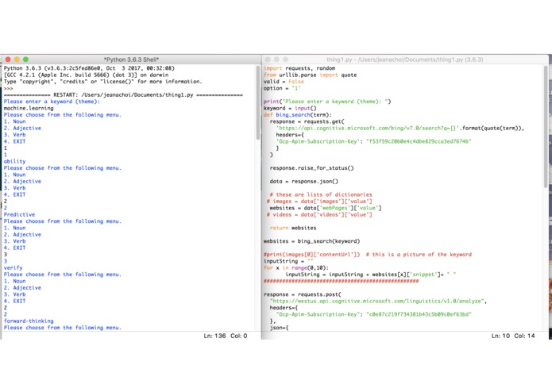Click 'import requests, random' line in editor
Viewport: 552px width, 392px height.
click(299, 68)
